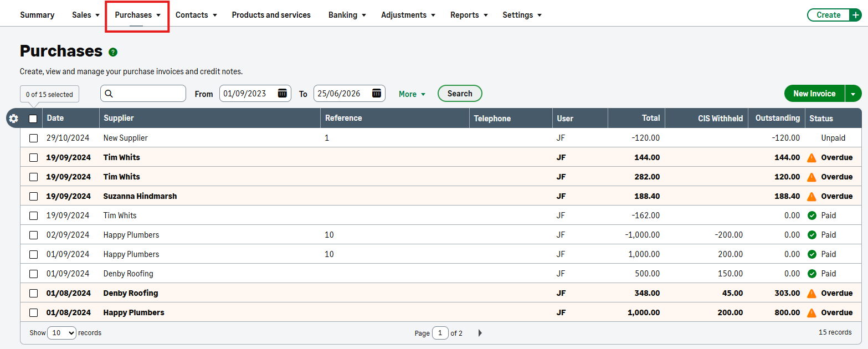Tick checkbox for Suzanna Hindmarsh invoice
Screen dimensions: 868x349
click(x=34, y=196)
